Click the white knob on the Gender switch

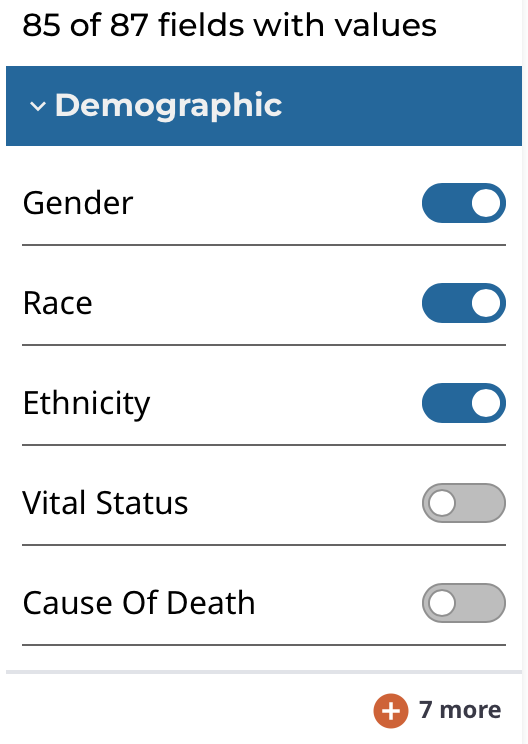(486, 203)
